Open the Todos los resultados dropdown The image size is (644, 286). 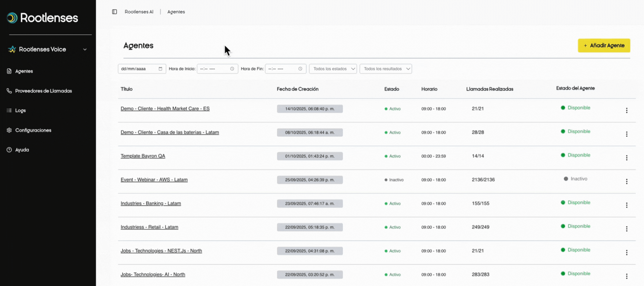[386, 69]
